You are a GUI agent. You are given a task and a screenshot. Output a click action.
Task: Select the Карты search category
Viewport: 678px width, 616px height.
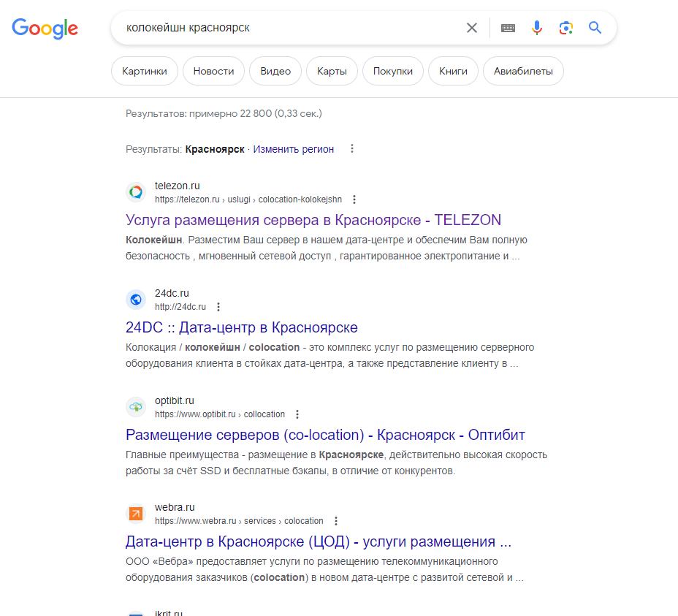pyautogui.click(x=332, y=71)
